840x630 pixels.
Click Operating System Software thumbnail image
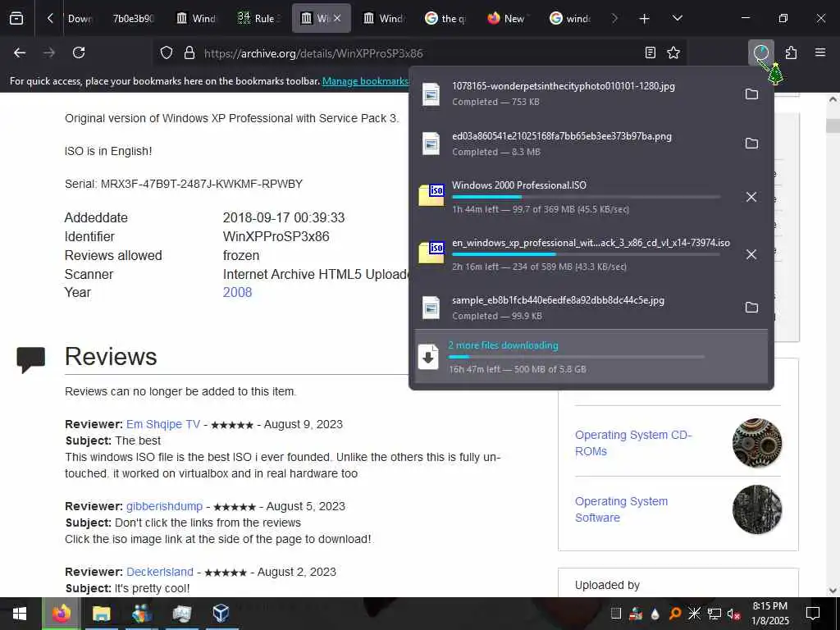pos(757,509)
